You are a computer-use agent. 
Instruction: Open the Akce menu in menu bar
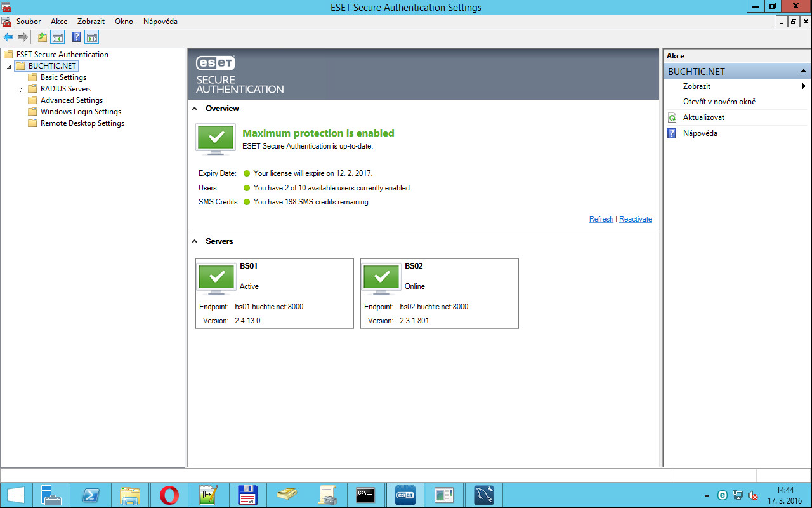[59, 22]
